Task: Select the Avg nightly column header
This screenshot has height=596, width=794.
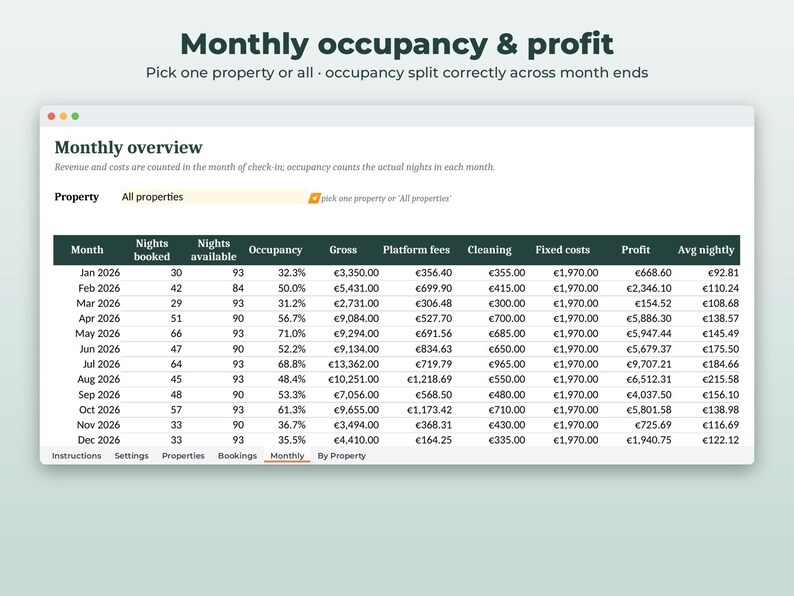Action: 706,250
